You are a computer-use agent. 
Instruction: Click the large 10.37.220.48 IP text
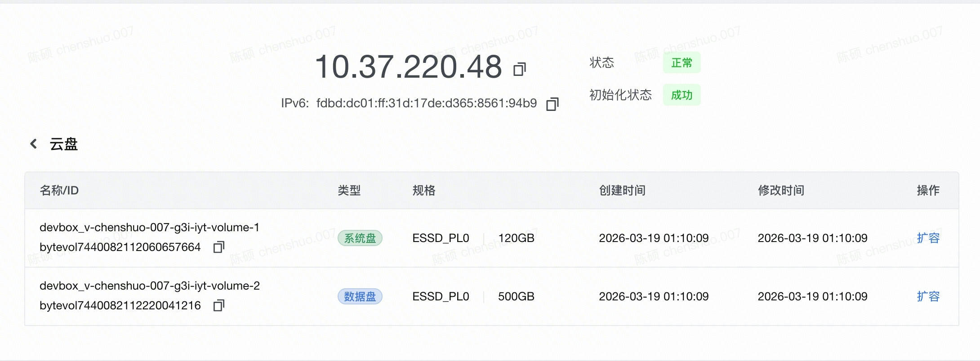click(x=408, y=66)
